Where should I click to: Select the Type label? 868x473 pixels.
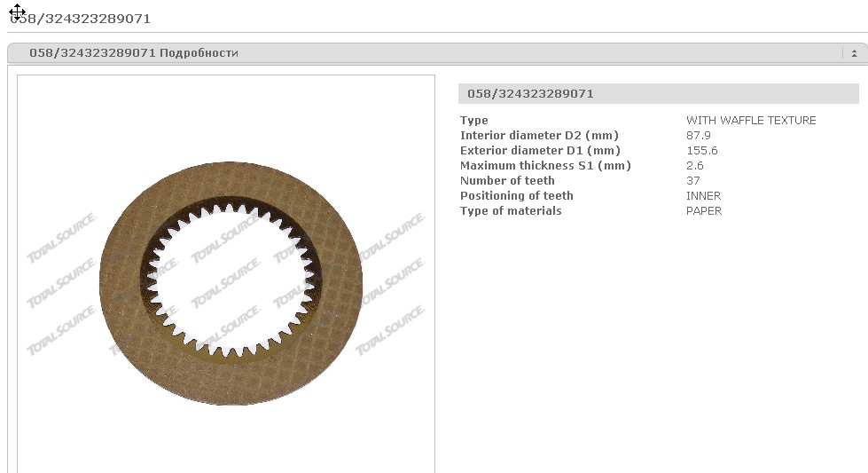(473, 121)
